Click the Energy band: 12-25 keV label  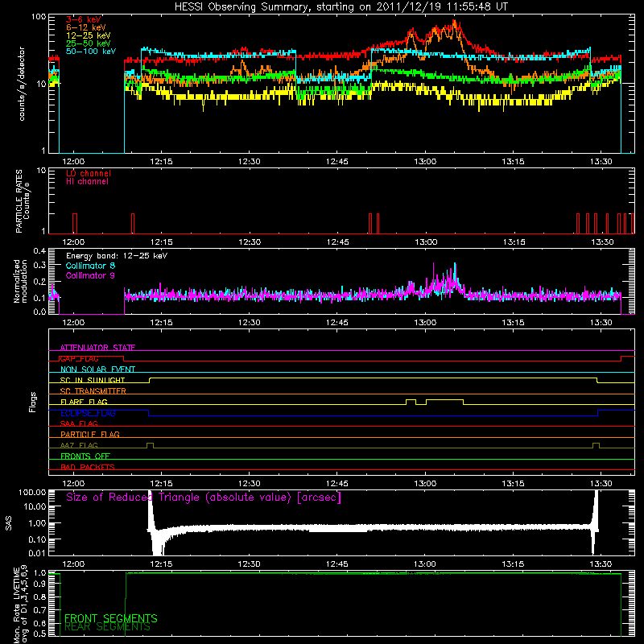coord(117,256)
